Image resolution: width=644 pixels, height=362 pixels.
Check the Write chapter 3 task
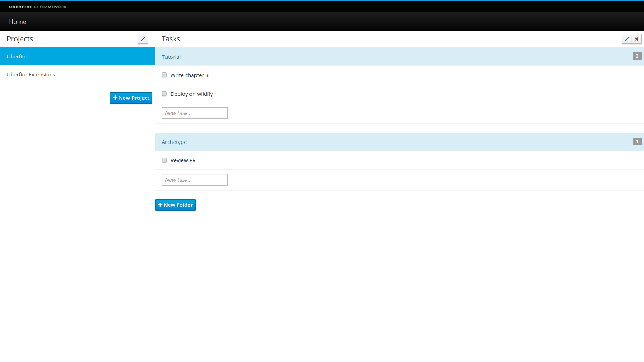(164, 75)
